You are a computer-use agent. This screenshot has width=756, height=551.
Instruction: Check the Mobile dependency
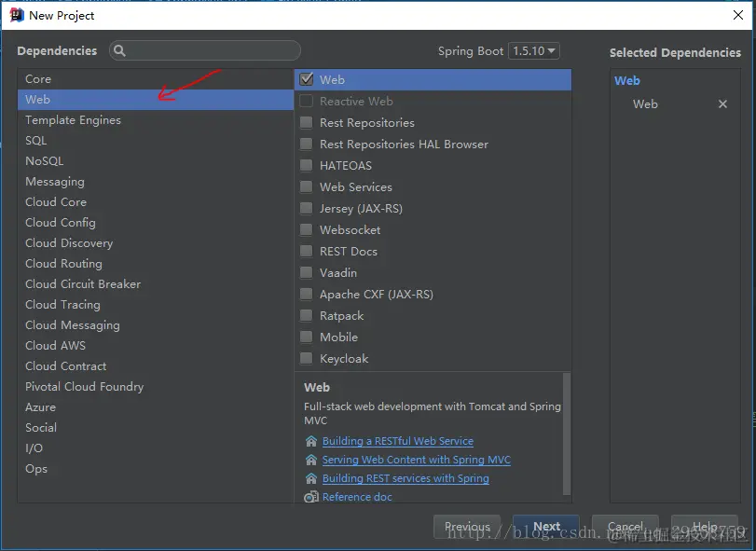tap(306, 337)
